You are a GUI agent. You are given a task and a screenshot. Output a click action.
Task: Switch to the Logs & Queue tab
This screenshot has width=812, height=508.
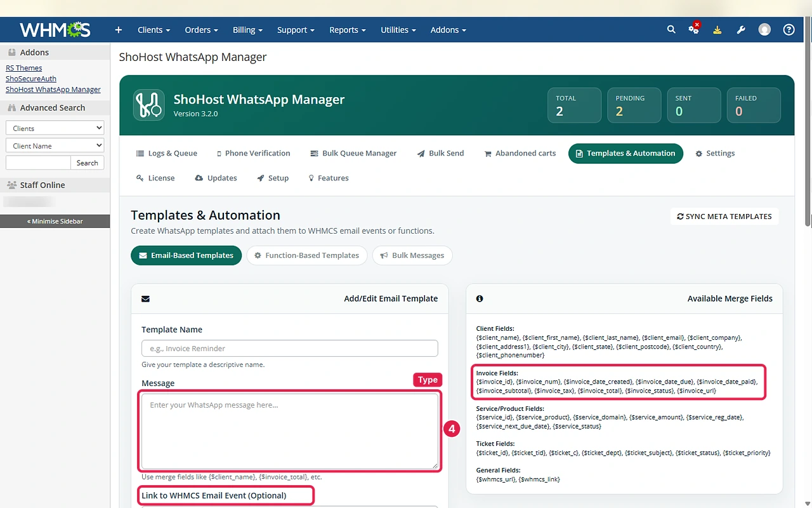tap(167, 154)
